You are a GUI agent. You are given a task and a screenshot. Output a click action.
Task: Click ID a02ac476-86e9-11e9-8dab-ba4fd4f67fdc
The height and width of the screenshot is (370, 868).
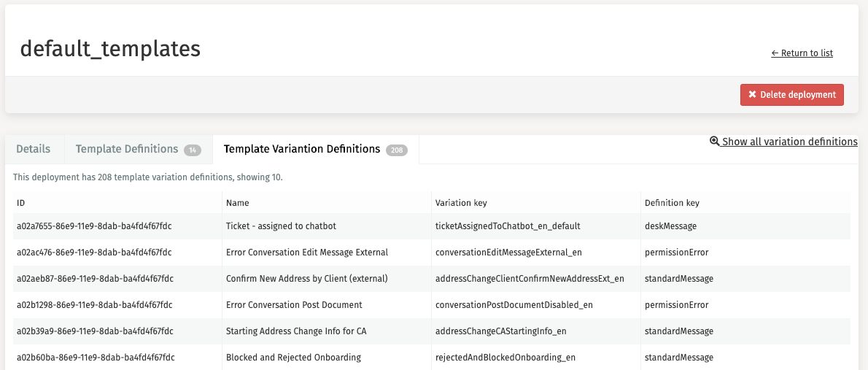click(x=94, y=253)
